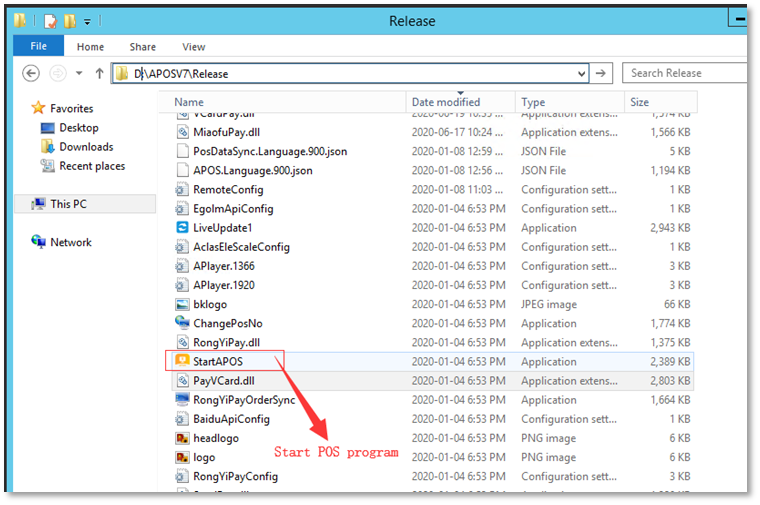Viewport: 760px width, 505px height.
Task: Select the EgoImApiConfig settings icon
Action: tap(182, 209)
